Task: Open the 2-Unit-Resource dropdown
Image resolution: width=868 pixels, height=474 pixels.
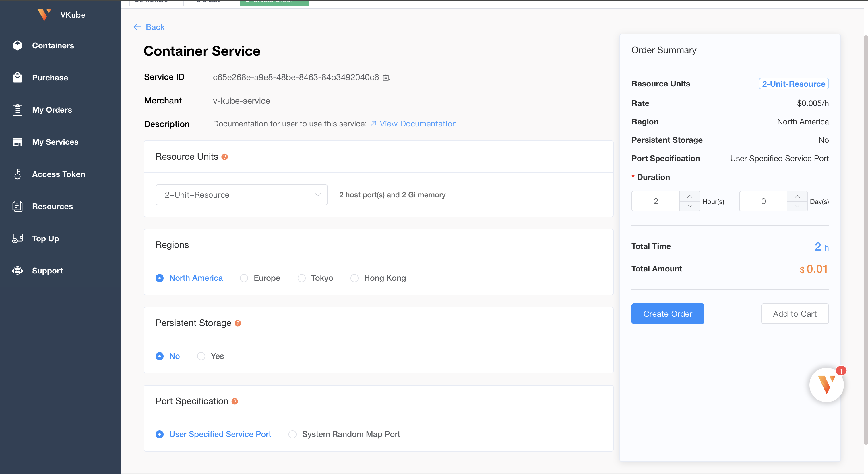Action: click(241, 194)
